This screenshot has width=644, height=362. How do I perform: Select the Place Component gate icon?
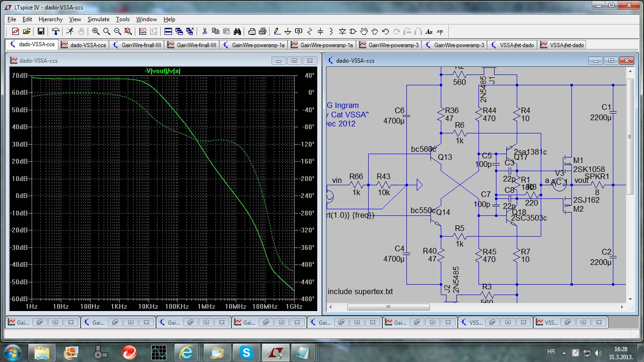point(353,32)
